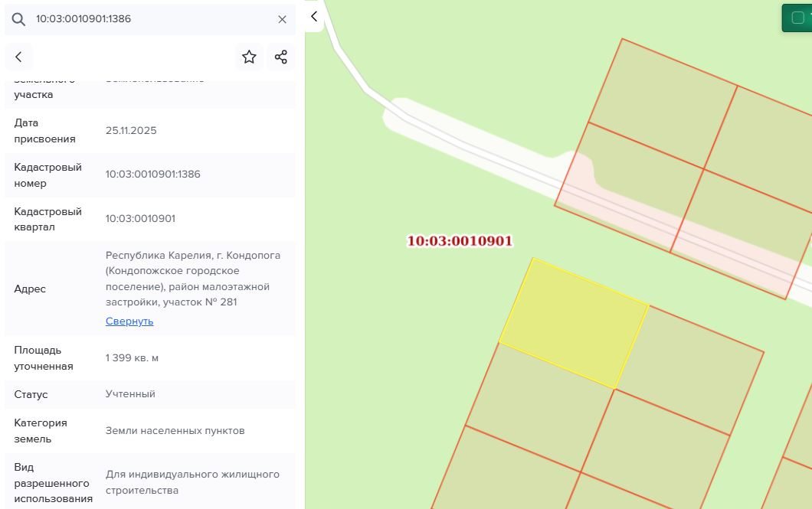Click status value 'Учтенный'
Image resolution: width=812 pixels, height=509 pixels.
tap(130, 393)
